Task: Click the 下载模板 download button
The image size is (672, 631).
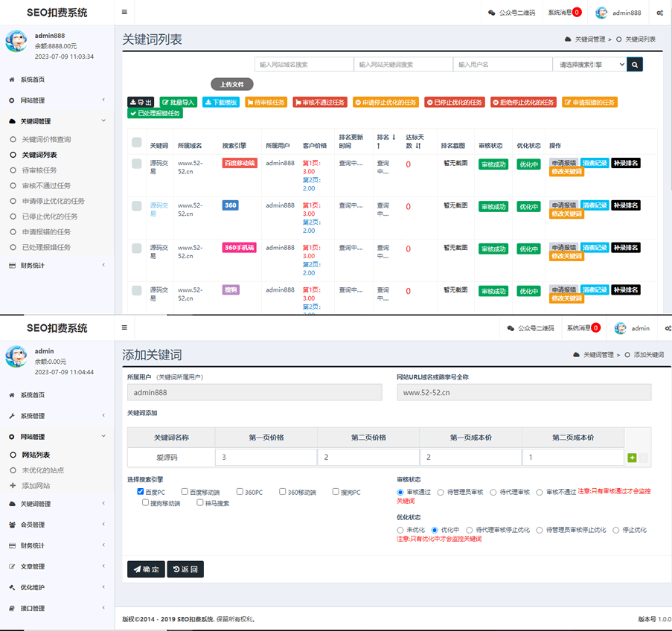Action: click(x=221, y=102)
